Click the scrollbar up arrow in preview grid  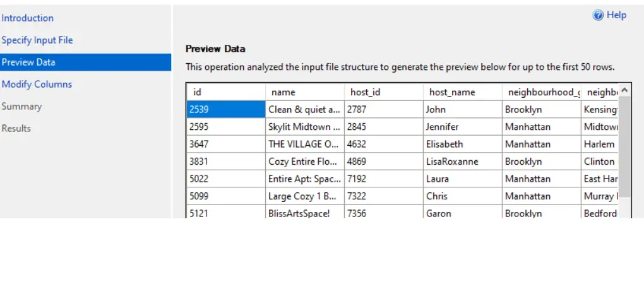tap(624, 90)
